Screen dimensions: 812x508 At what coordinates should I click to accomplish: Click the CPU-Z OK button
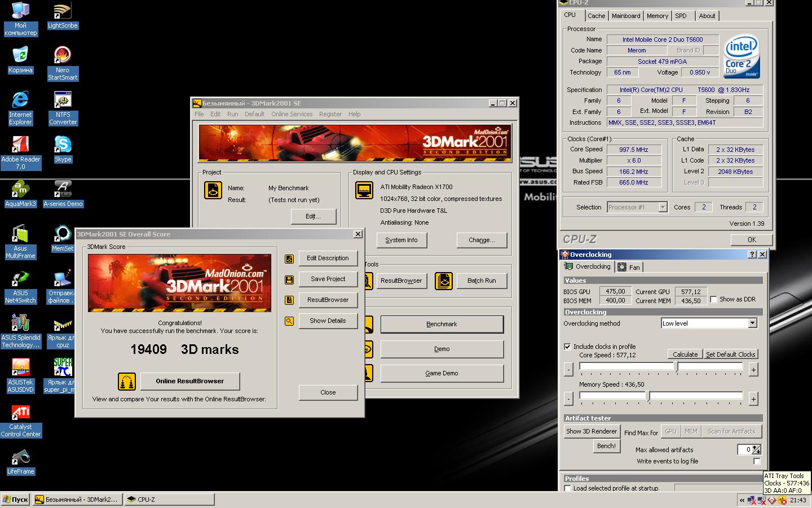[752, 240]
